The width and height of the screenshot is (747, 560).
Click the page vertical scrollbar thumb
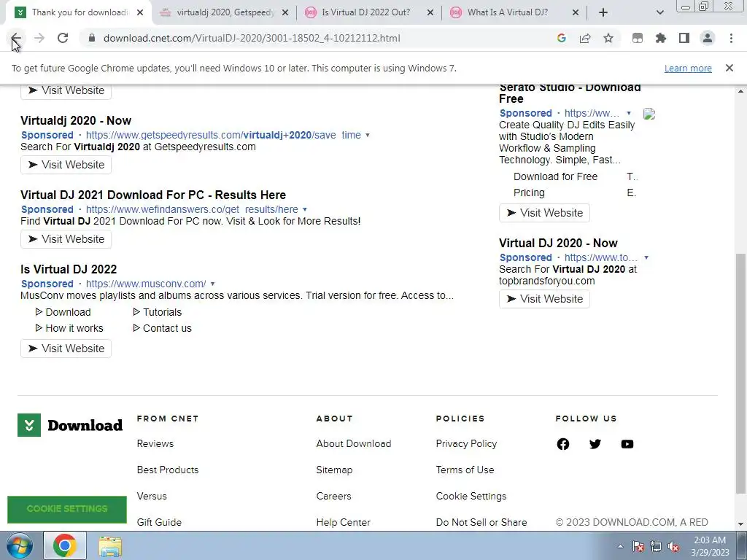[740, 374]
